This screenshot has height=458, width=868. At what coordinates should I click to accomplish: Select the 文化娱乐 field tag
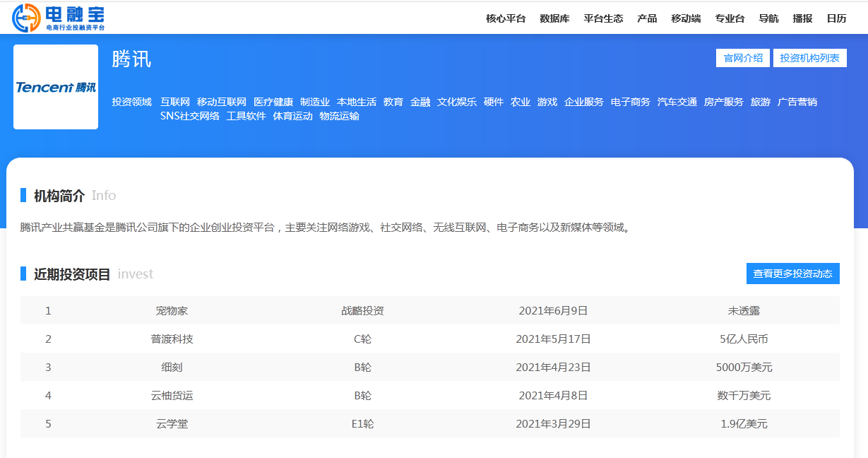click(x=457, y=102)
